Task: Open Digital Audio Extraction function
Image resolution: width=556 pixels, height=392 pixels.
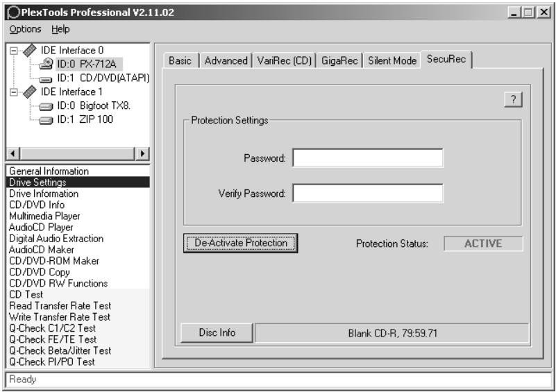Action: click(78, 239)
